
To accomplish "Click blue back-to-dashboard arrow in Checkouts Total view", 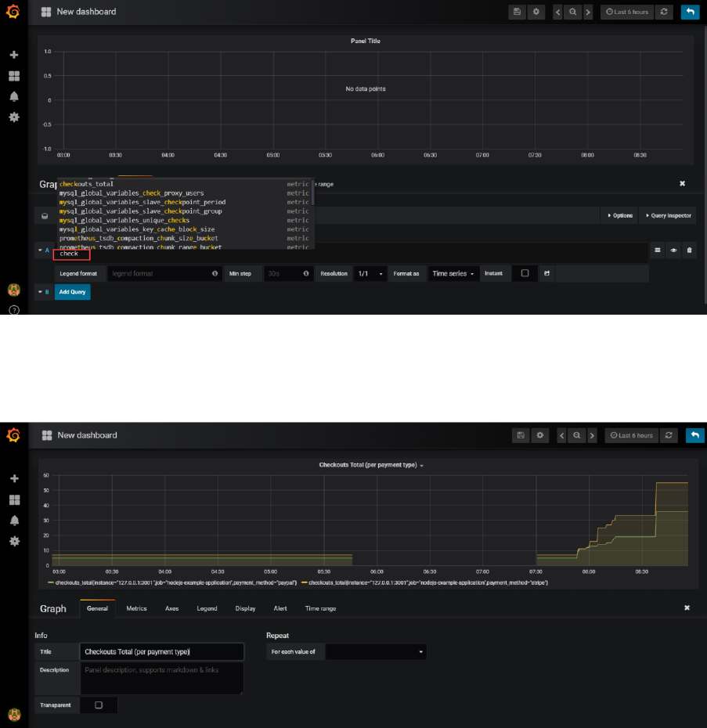I will [695, 435].
